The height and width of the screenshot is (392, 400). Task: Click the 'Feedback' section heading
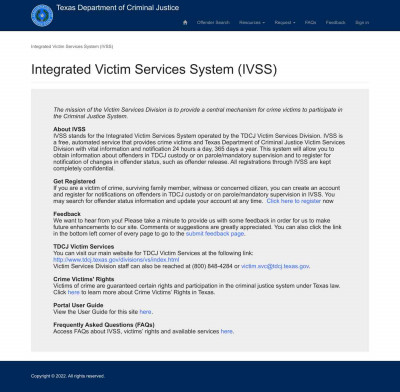67,214
